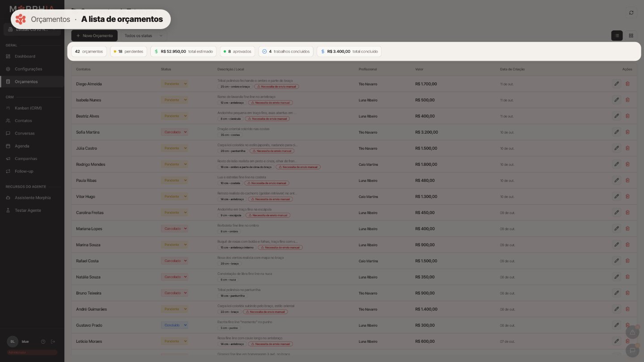Click the Assistente Morphia robot icon
This screenshot has width=644, height=362.
point(8,198)
